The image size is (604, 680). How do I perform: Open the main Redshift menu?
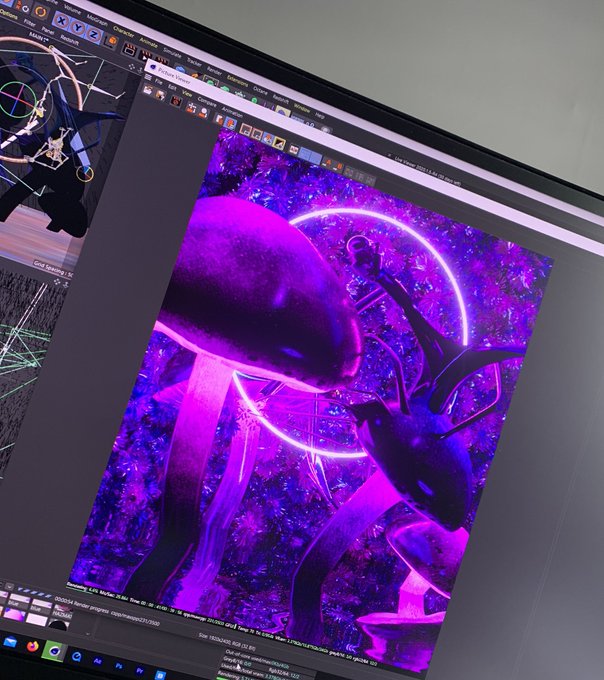[x=281, y=99]
